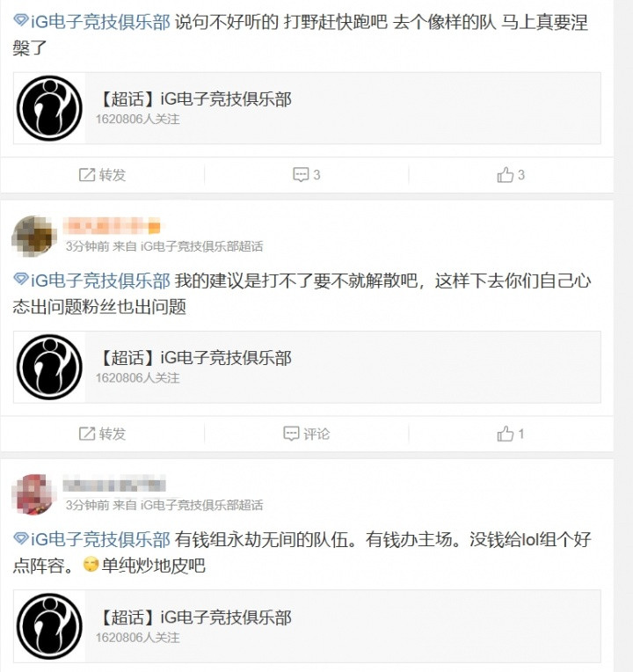Open the iG logo thumbnail in the second topic card
Image resolution: width=633 pixels, height=672 pixels.
[50, 367]
